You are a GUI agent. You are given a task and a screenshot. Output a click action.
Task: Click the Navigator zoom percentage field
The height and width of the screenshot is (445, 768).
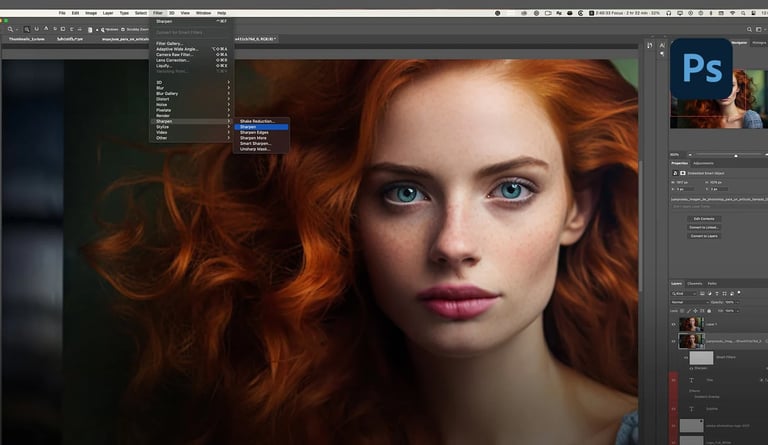click(675, 155)
